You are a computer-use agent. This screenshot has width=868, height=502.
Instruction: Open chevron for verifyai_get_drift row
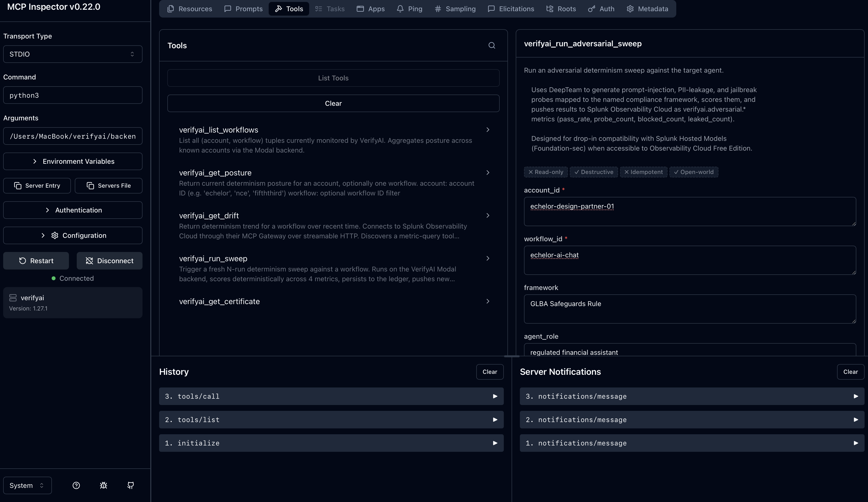pos(488,216)
